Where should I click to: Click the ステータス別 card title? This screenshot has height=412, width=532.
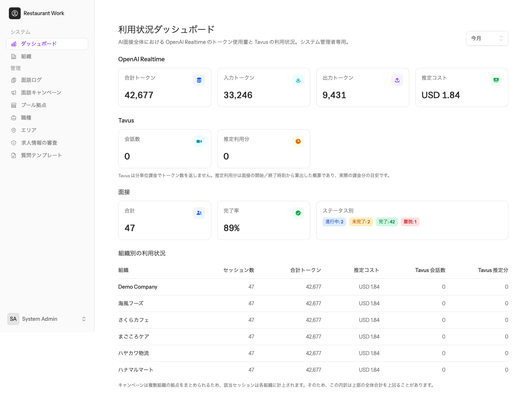point(338,211)
